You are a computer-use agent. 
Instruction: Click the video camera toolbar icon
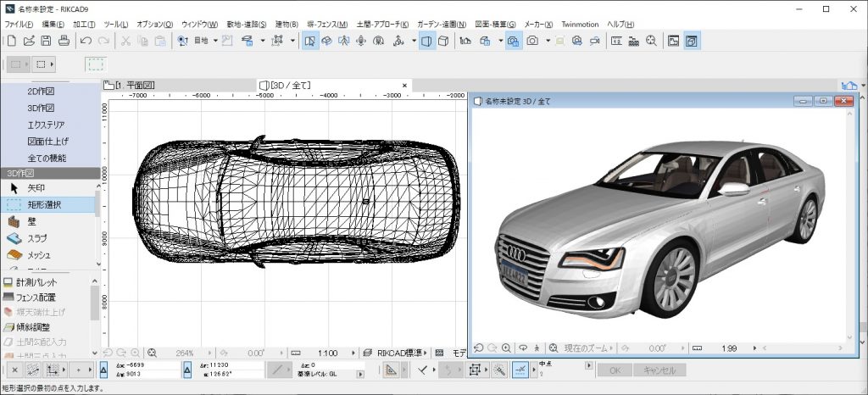[x=594, y=41]
